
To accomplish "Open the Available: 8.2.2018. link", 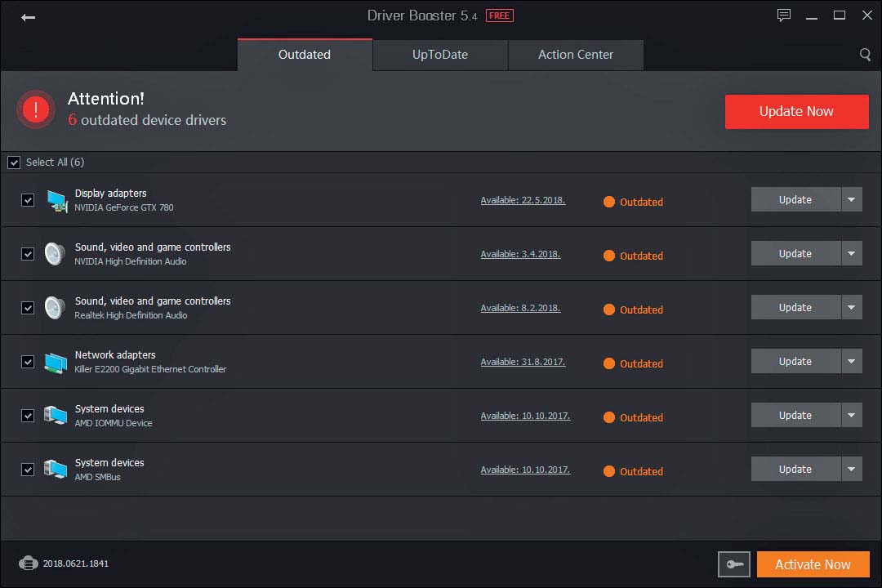I will pyautogui.click(x=520, y=309).
